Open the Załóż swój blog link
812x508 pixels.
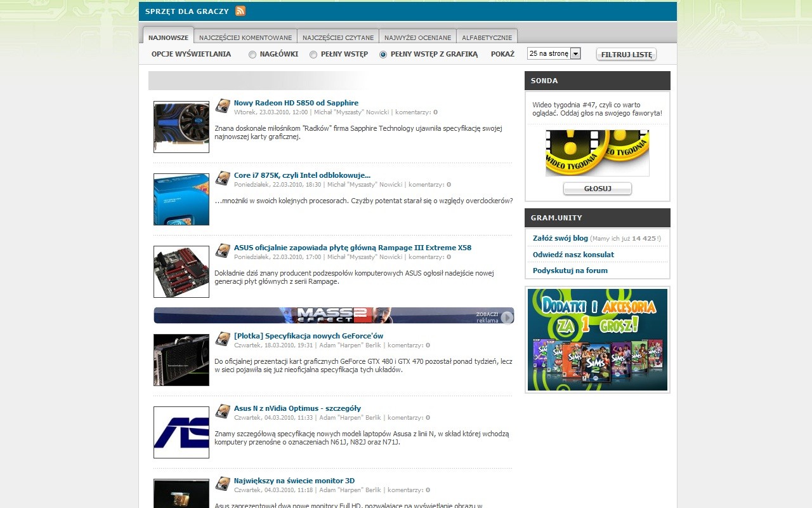[560, 238]
